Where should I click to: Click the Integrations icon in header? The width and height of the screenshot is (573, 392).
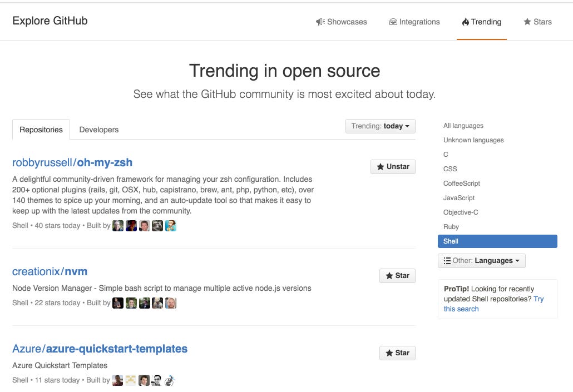(393, 22)
